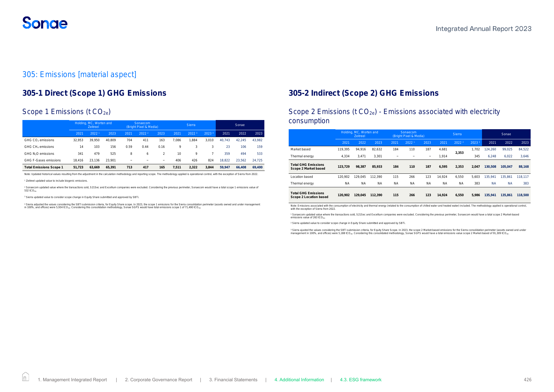The image size is (554, 392).
Task: Click the 'Total Emissions Scope 1' row label
Action: pyautogui.click(x=44, y=167)
